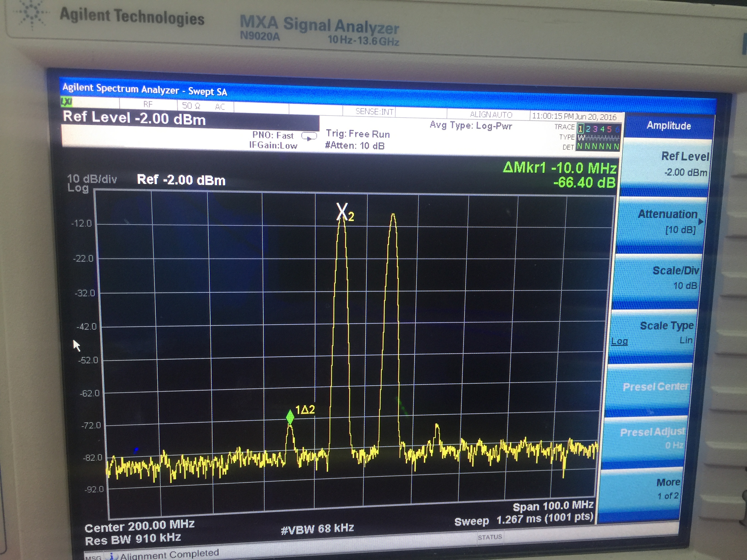Select trace 2 in the TRACE indicator

pos(588,129)
